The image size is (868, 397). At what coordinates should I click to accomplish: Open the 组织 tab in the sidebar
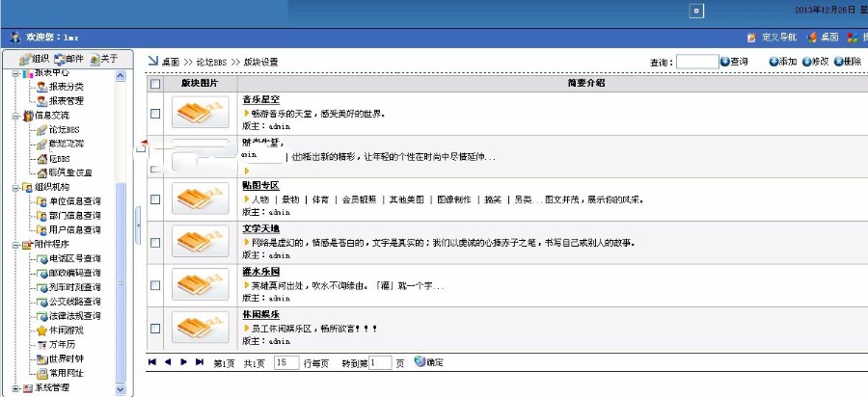click(x=35, y=59)
